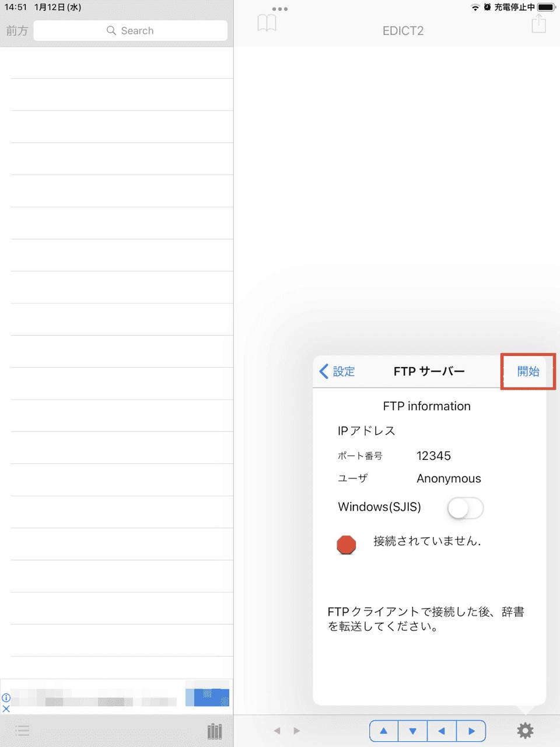Tap the 前方 search mode label

tap(17, 30)
